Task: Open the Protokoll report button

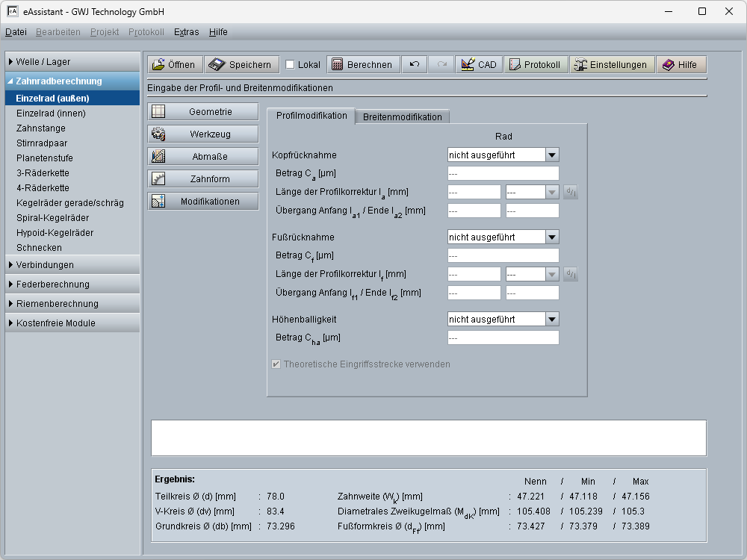Action: pos(535,65)
